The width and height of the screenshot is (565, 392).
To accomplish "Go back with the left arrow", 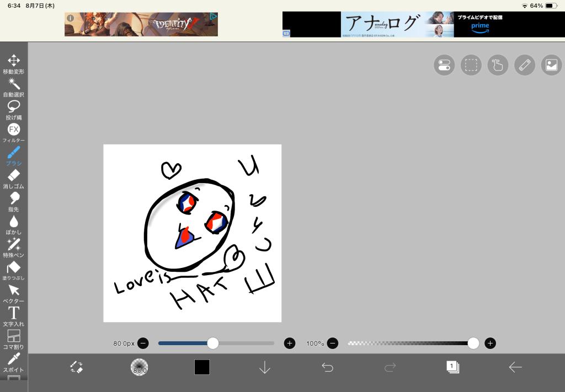I will click(515, 367).
